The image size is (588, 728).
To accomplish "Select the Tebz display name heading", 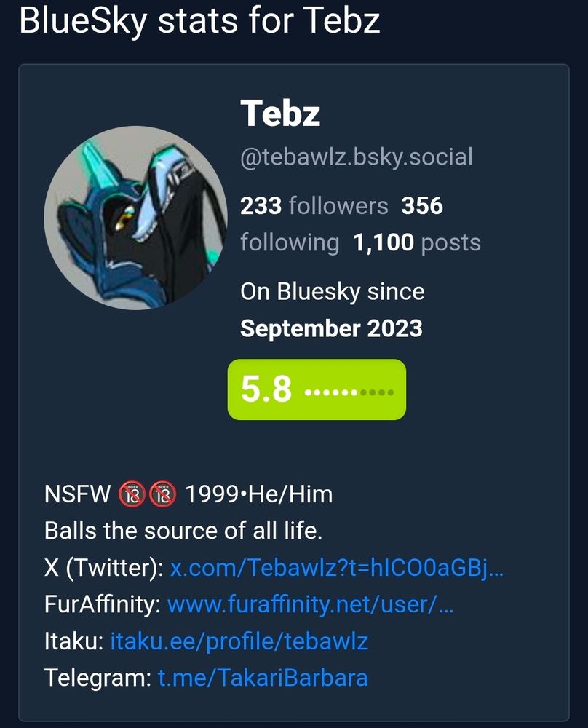I will tap(280, 113).
